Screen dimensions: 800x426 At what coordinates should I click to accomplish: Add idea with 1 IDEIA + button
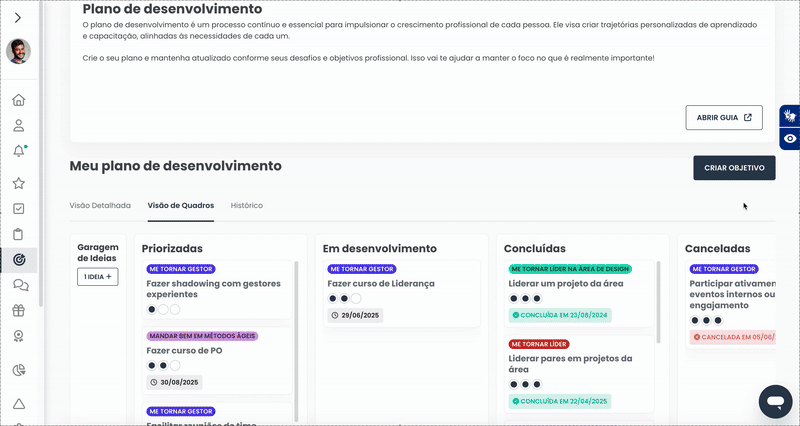[98, 277]
